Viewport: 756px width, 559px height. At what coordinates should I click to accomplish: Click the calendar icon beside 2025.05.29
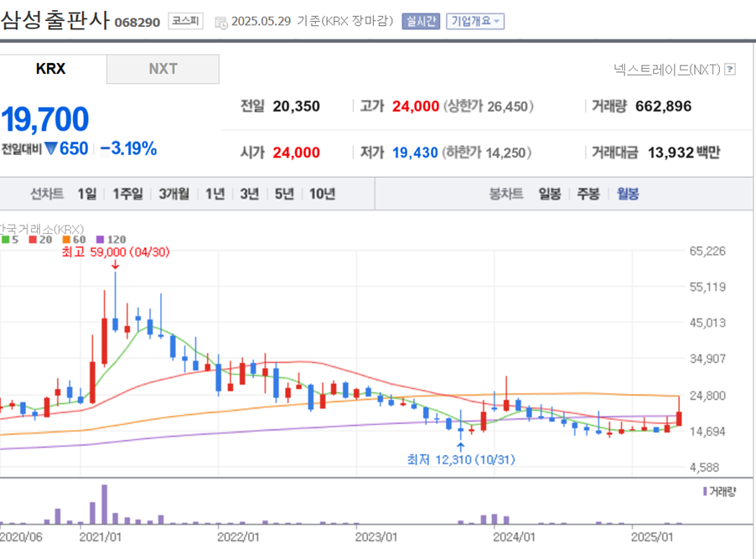coord(220,22)
